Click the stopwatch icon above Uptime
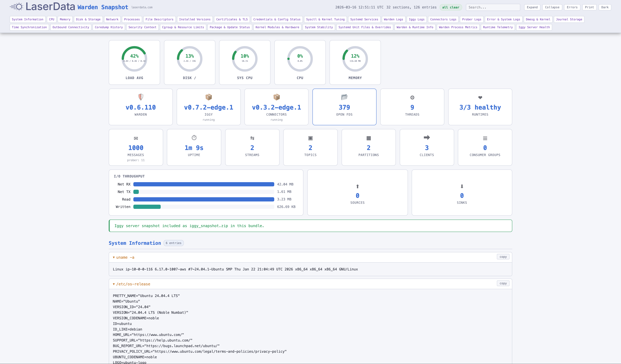621x364 pixels. pos(194,138)
